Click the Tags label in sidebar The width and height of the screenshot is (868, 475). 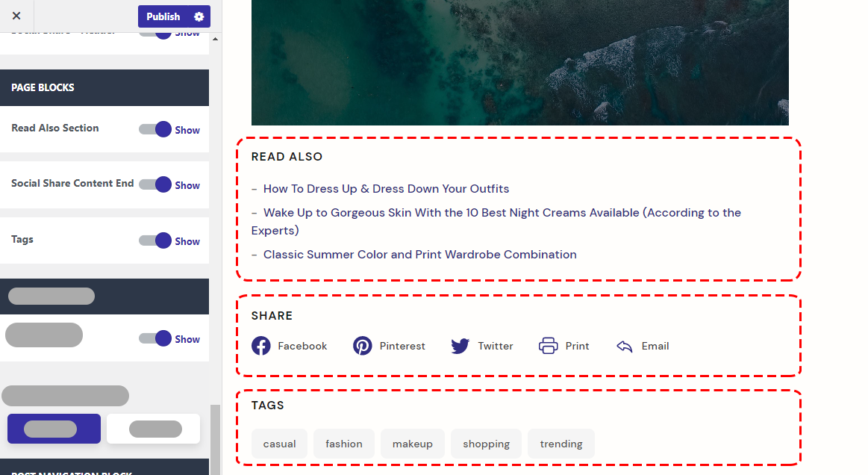[x=22, y=240]
